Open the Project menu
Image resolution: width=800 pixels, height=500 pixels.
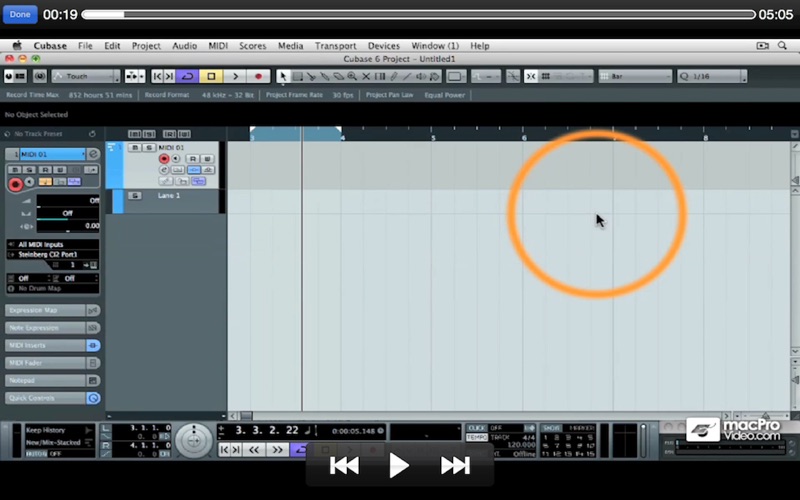[x=146, y=45]
